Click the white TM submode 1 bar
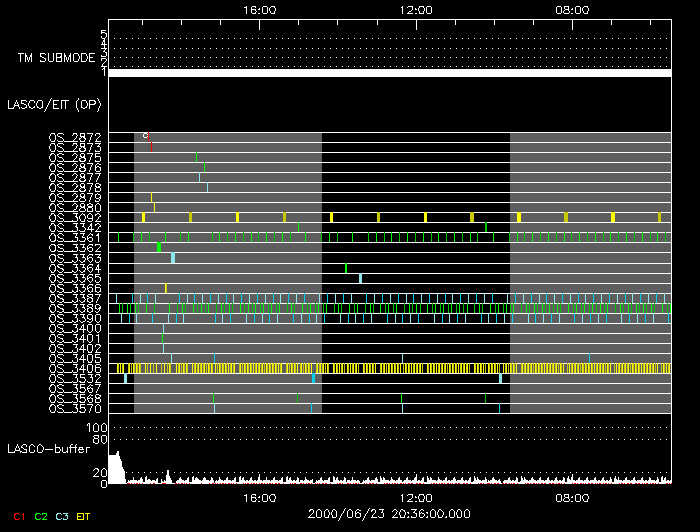The height and width of the screenshot is (532, 700). pos(389,73)
